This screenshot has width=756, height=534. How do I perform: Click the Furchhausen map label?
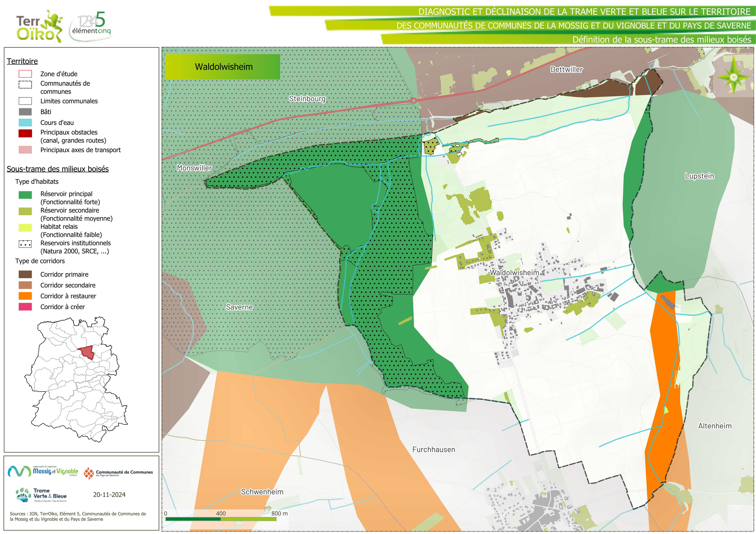(x=434, y=449)
